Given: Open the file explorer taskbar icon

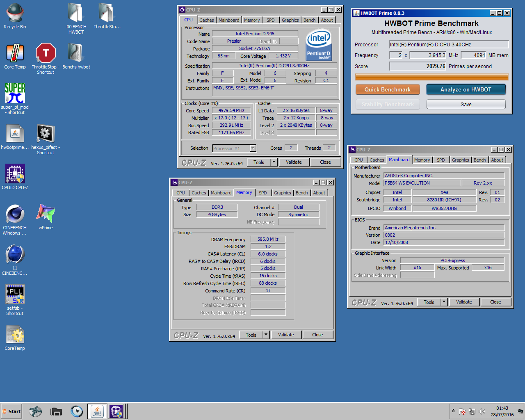Looking at the screenshot, I should click(56, 411).
